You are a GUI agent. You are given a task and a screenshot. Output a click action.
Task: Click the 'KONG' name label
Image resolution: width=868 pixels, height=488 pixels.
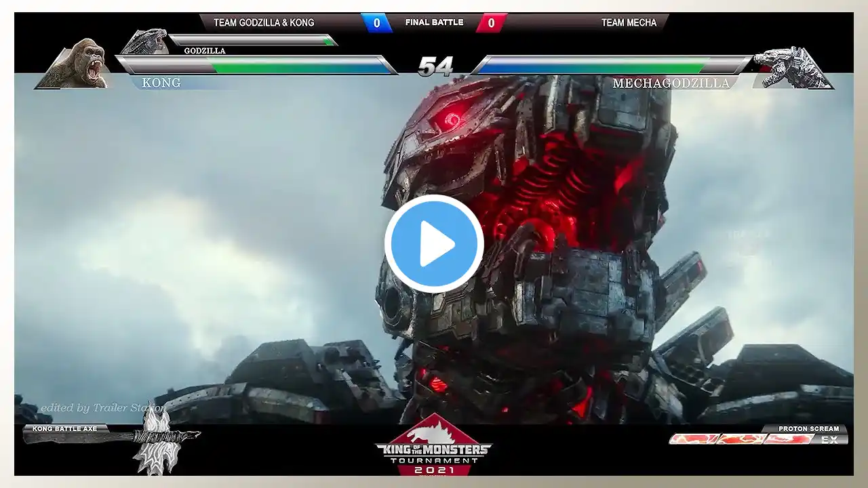coord(161,83)
